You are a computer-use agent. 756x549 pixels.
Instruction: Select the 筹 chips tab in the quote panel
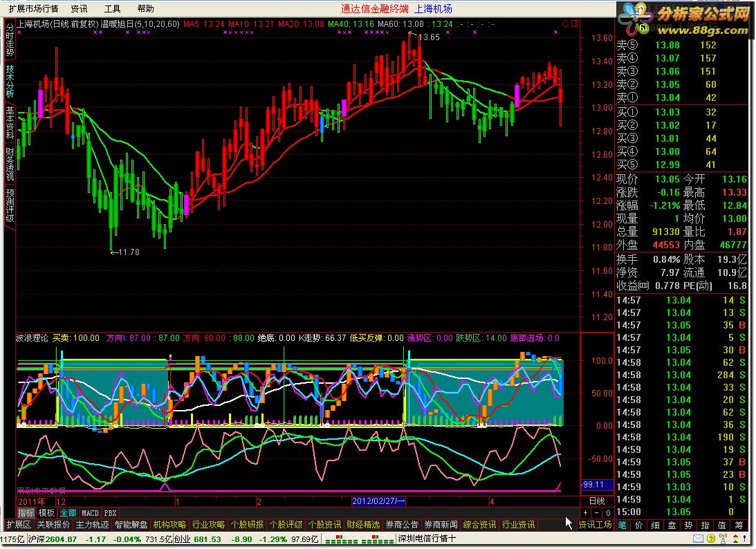(x=739, y=525)
